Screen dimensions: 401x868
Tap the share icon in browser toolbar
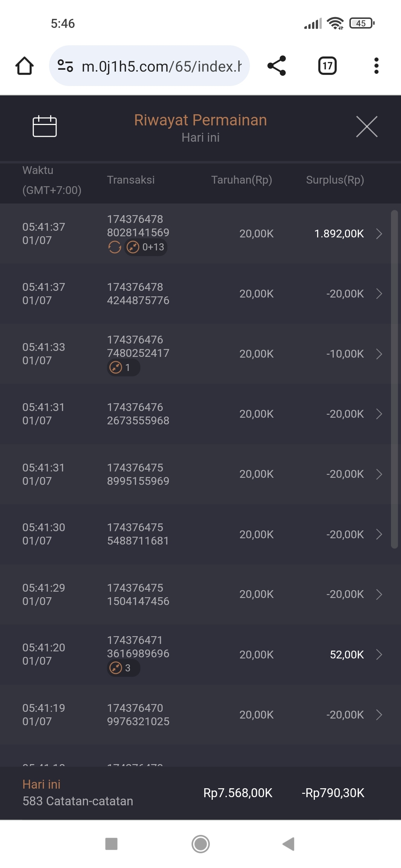(x=277, y=66)
